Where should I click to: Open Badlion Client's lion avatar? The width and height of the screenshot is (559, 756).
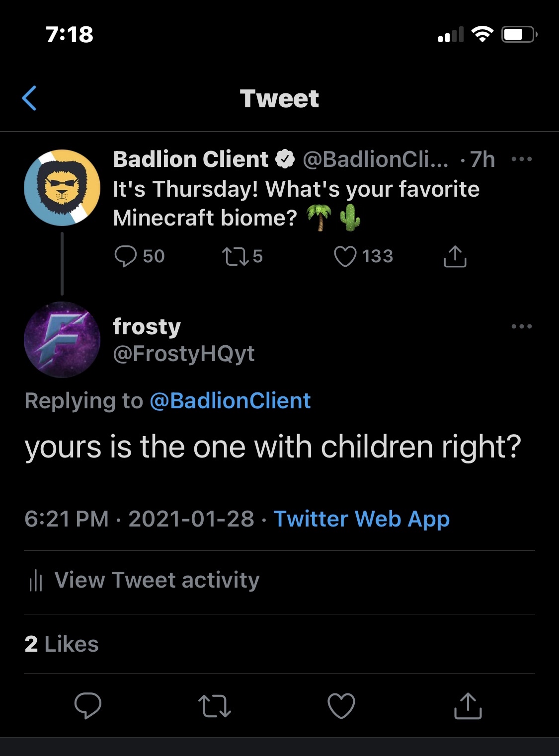[x=62, y=188]
